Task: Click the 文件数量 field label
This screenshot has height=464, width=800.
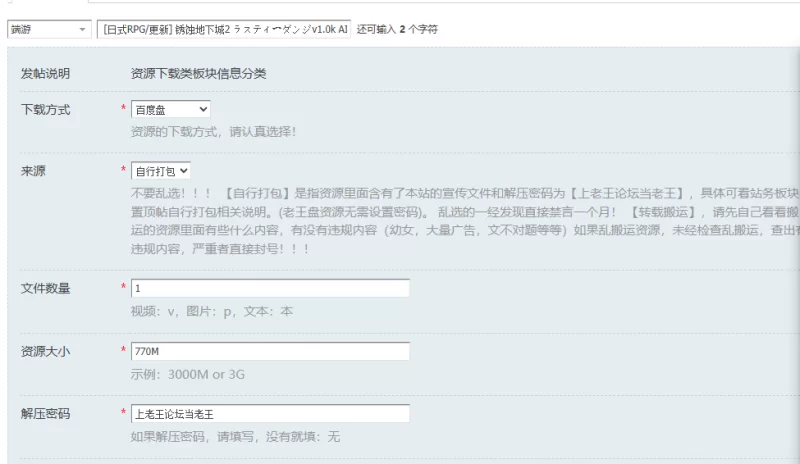Action: 45,288
